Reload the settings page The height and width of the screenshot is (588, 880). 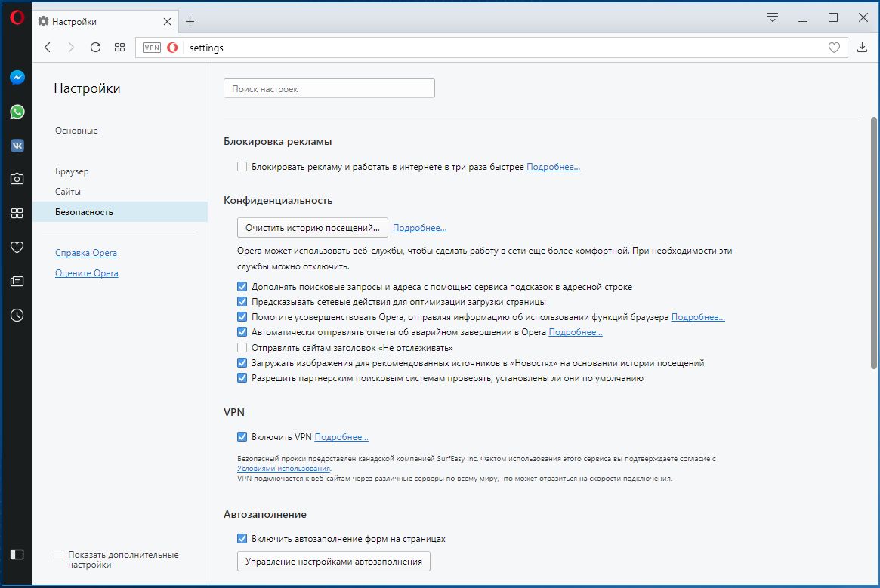click(95, 48)
